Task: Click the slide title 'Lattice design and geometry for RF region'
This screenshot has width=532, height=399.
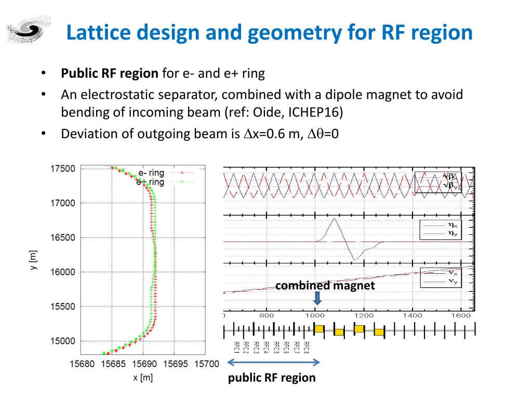Action: click(x=269, y=33)
